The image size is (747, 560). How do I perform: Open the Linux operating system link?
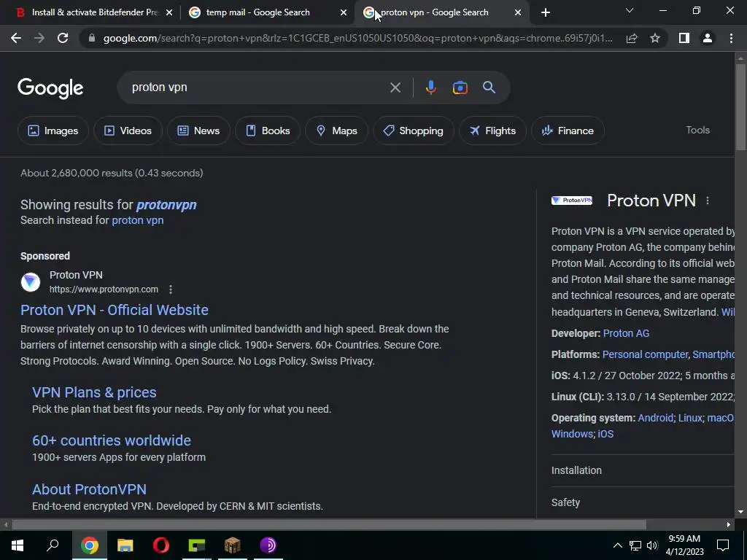tap(690, 418)
